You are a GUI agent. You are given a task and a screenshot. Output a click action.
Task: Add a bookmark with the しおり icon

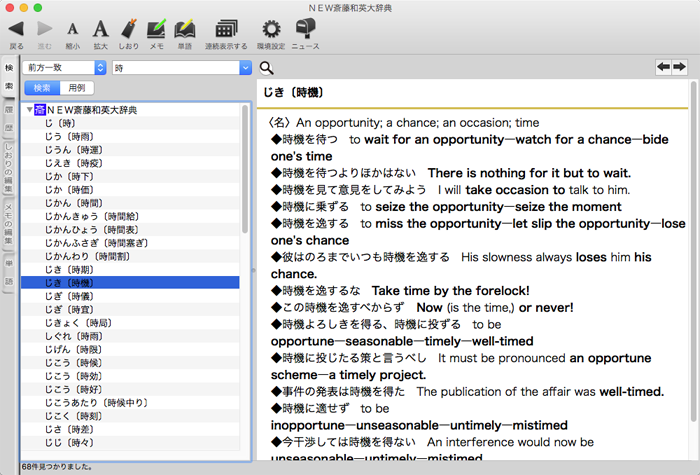tap(129, 29)
